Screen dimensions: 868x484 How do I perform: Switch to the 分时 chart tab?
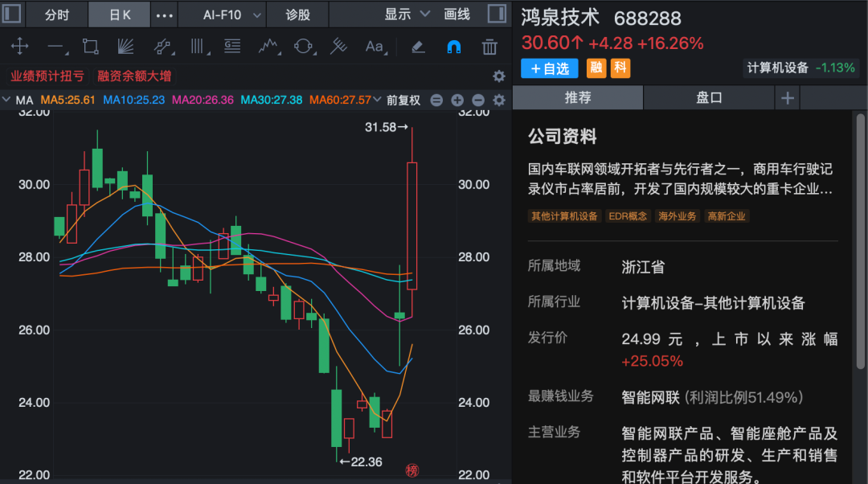57,14
